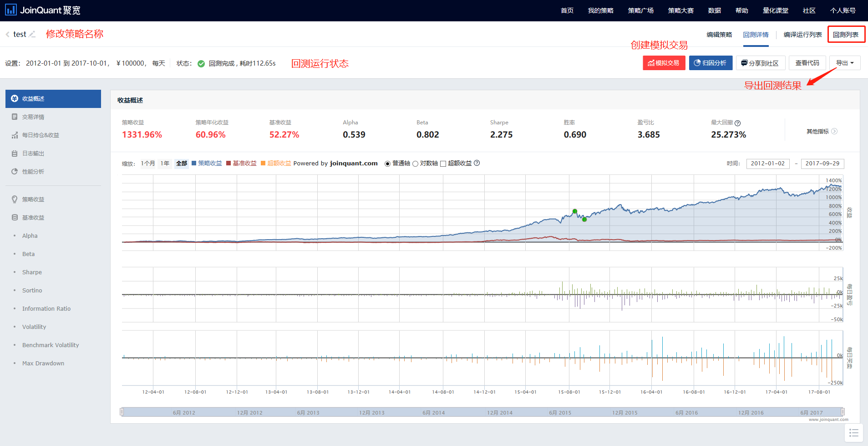Click the JoinQuant logo icon

point(11,10)
